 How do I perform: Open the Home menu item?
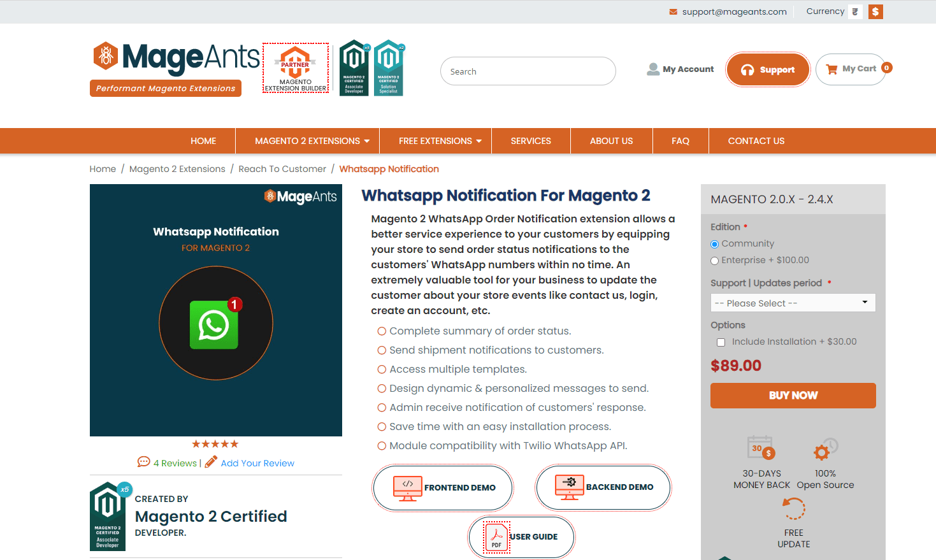tap(203, 141)
